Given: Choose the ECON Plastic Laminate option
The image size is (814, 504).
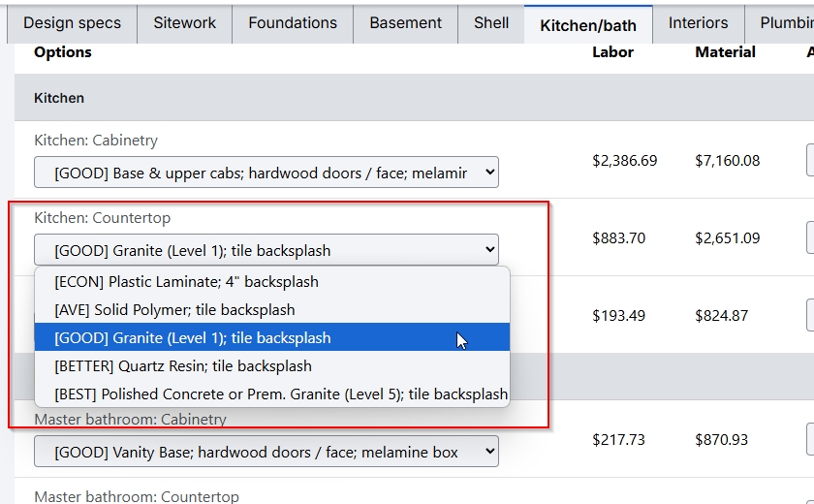Looking at the screenshot, I should click(x=186, y=282).
